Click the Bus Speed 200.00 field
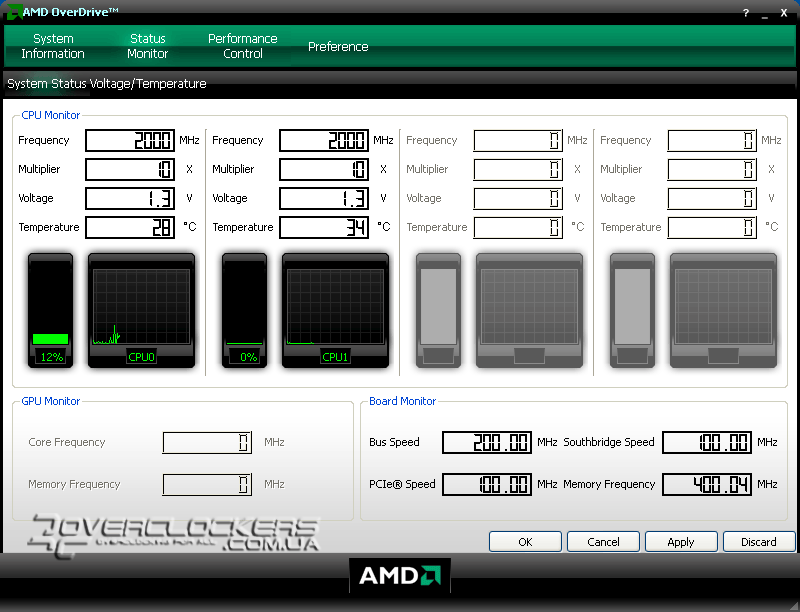The width and height of the screenshot is (800, 612). click(x=487, y=442)
